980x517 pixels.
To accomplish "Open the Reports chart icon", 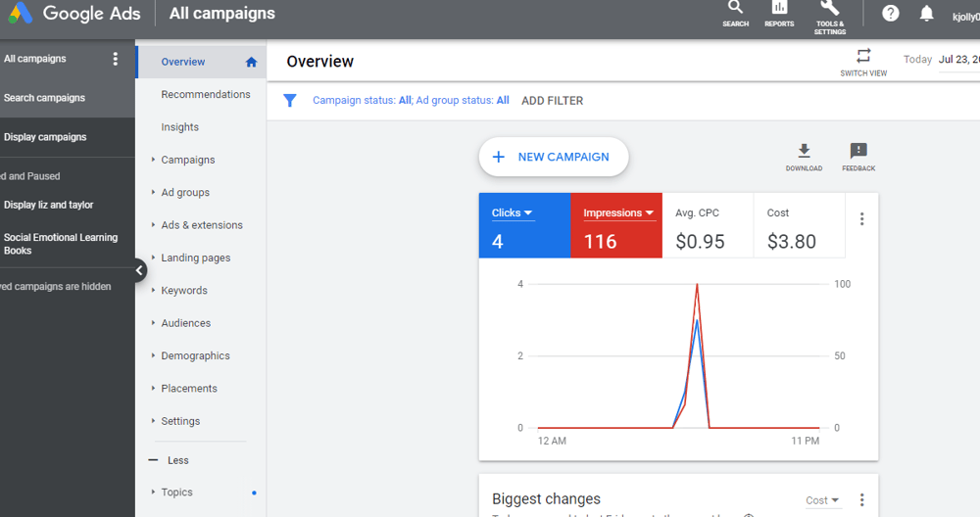I will (x=779, y=14).
